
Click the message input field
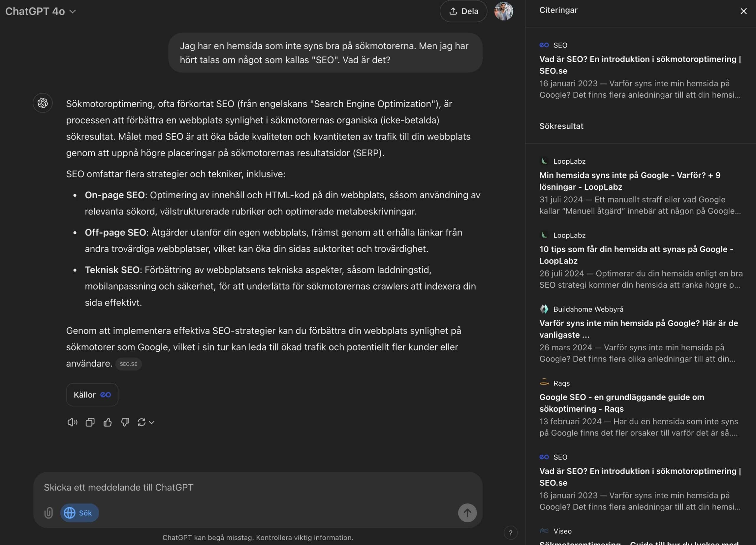point(258,487)
